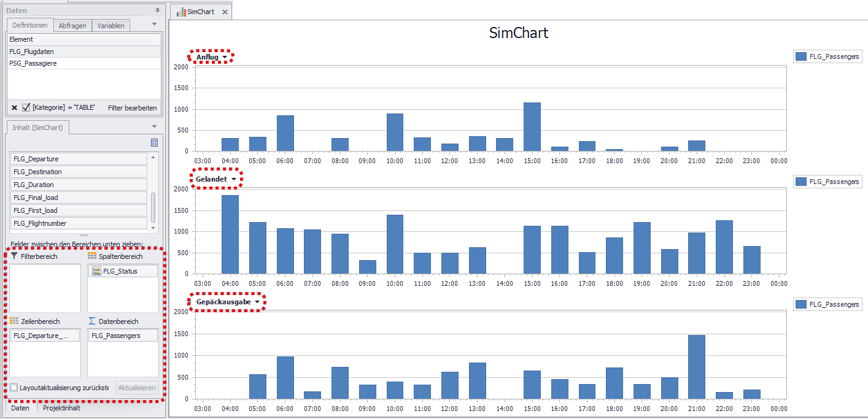Switch to the Variablen tab
The height and width of the screenshot is (419, 868).
110,26
